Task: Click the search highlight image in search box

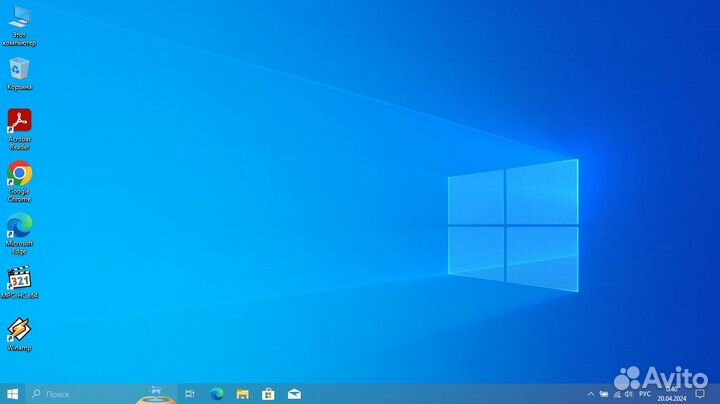Action: tap(156, 395)
